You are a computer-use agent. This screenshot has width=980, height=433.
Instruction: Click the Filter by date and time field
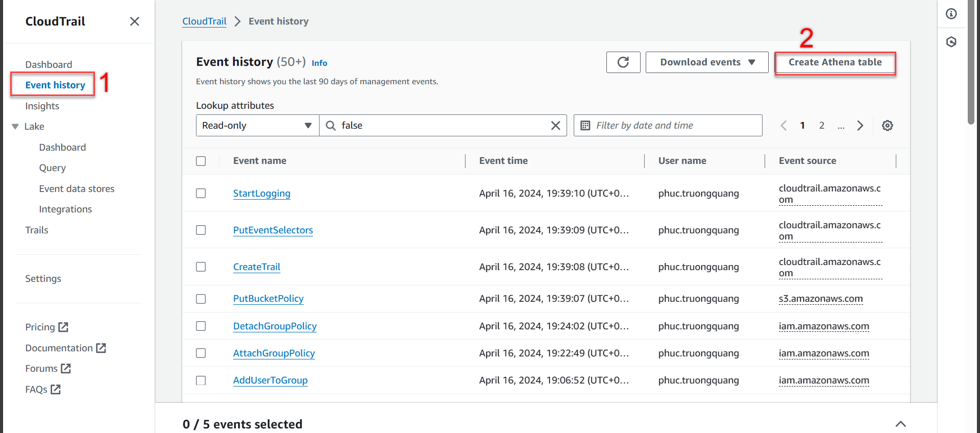coord(668,126)
